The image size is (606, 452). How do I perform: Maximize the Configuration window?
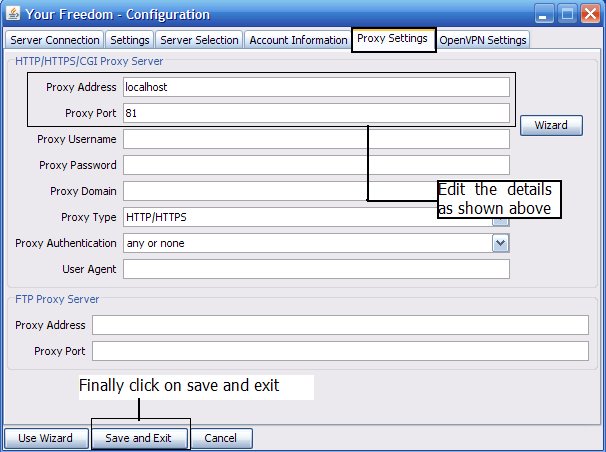568,14
